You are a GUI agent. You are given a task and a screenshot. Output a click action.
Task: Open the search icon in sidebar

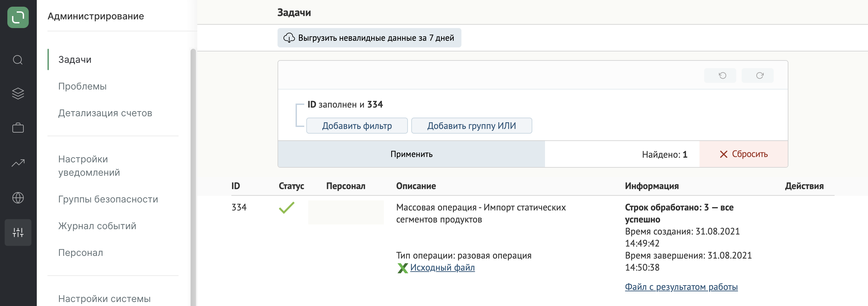click(18, 60)
